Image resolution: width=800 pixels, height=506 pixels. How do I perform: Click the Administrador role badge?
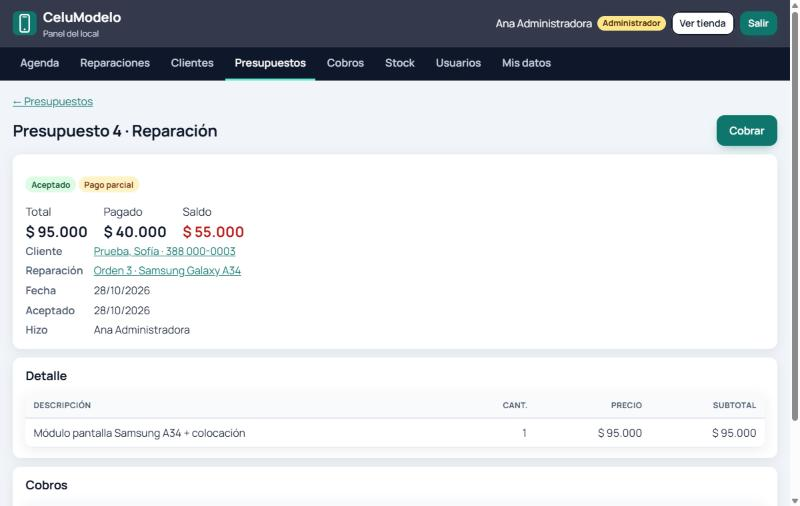(x=631, y=23)
